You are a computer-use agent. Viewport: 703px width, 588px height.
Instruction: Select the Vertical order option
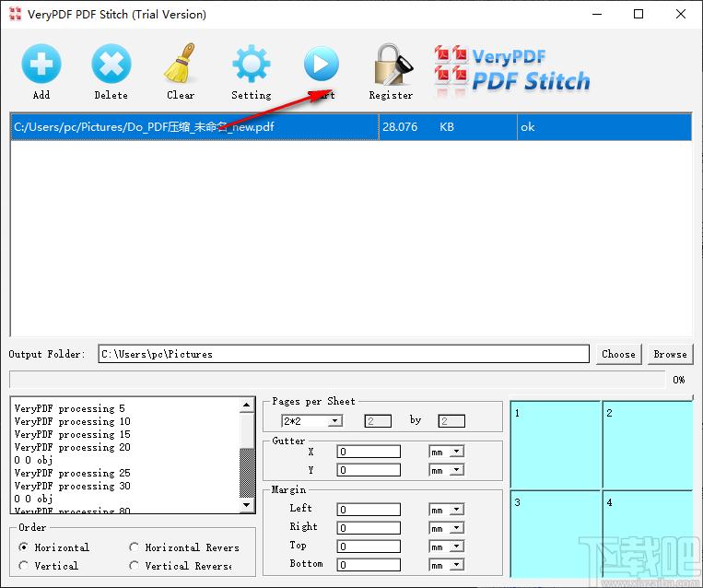pyautogui.click(x=24, y=566)
